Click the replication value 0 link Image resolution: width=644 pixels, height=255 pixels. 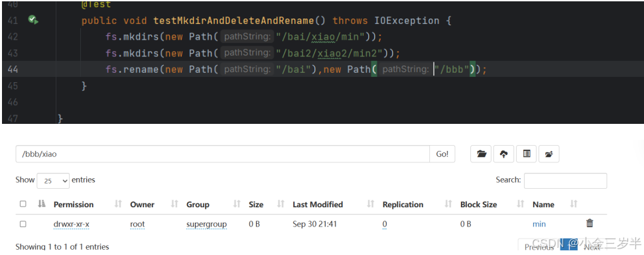pos(385,225)
